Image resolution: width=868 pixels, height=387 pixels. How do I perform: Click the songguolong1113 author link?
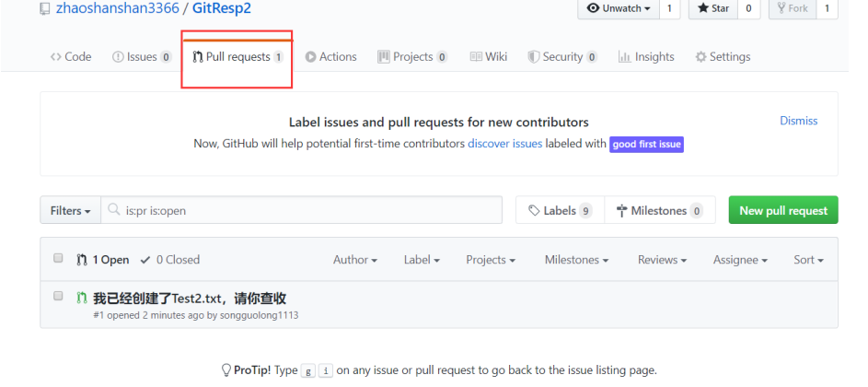tap(259, 315)
